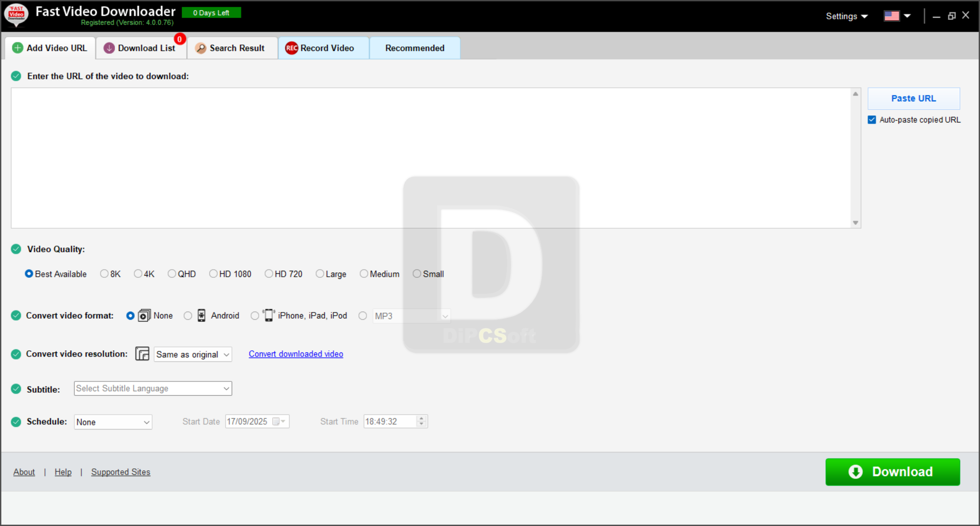Click the Start Date field 17/09/2025
Image resolution: width=980 pixels, height=526 pixels.
pos(257,422)
